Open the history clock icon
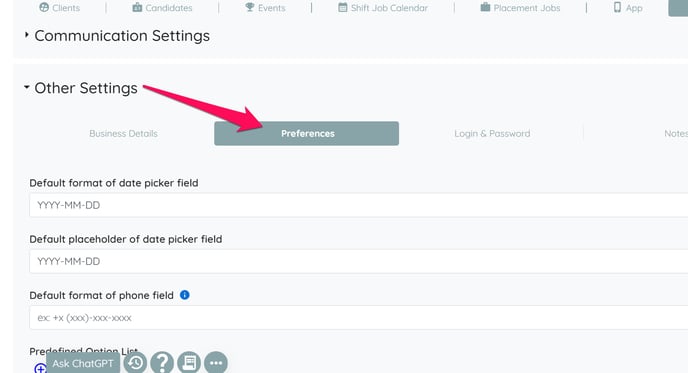The width and height of the screenshot is (688, 373). 135,363
